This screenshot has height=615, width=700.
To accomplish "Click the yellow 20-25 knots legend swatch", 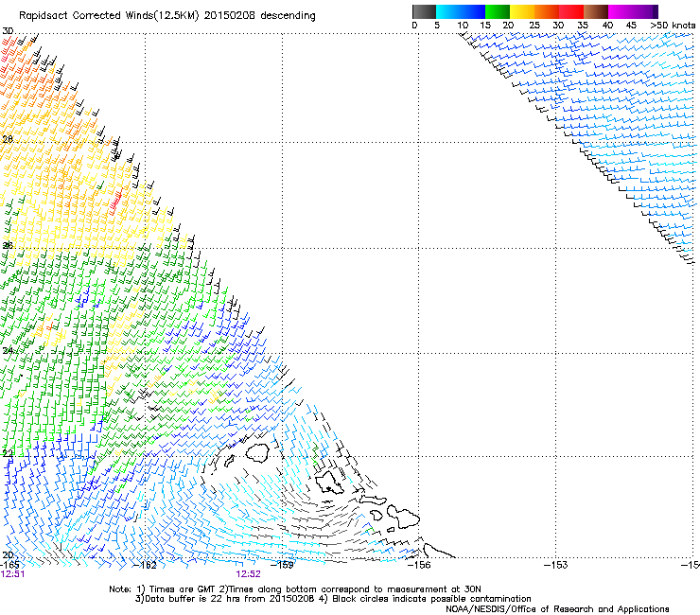I will point(522,11).
